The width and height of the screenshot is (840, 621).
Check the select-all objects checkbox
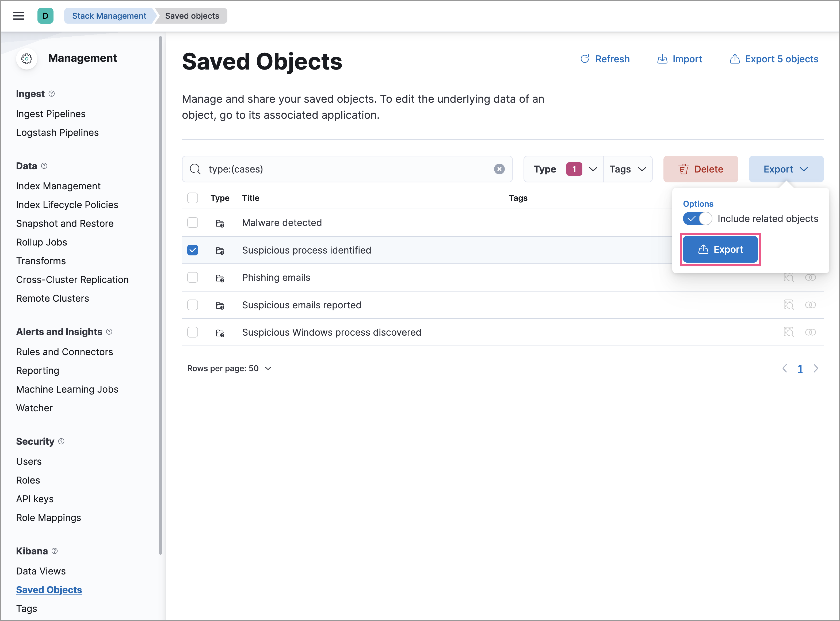[193, 198]
